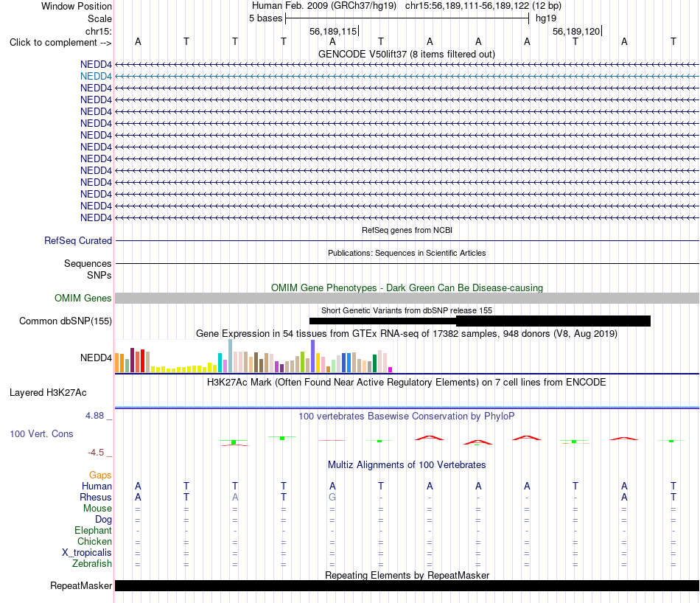This screenshot has width=700, height=603.
Task: Open 'Multiz Alignments of 100 Vertebrates' title
Action: pyautogui.click(x=407, y=465)
